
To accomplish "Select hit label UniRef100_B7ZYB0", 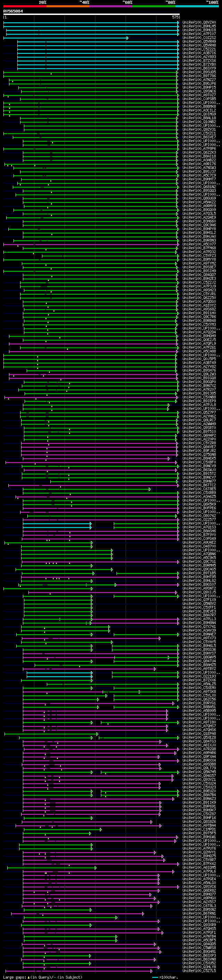I will tap(199, 64).
